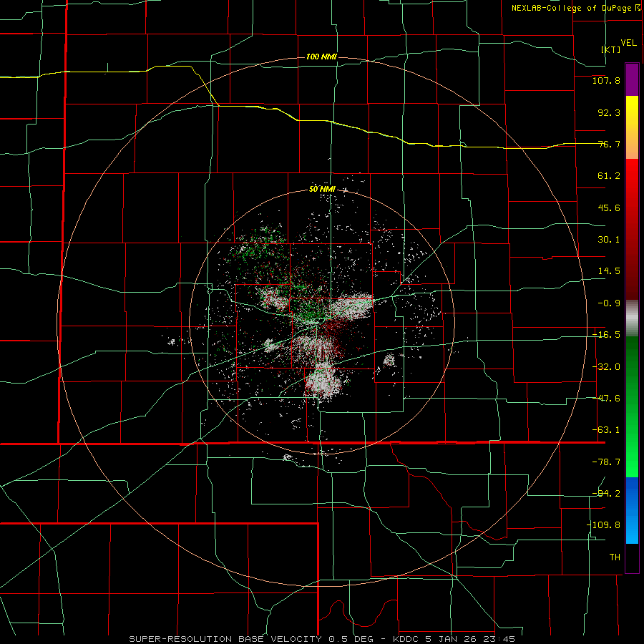
Task: Click the 5 JAN 26 date in caption
Action: [x=451, y=639]
